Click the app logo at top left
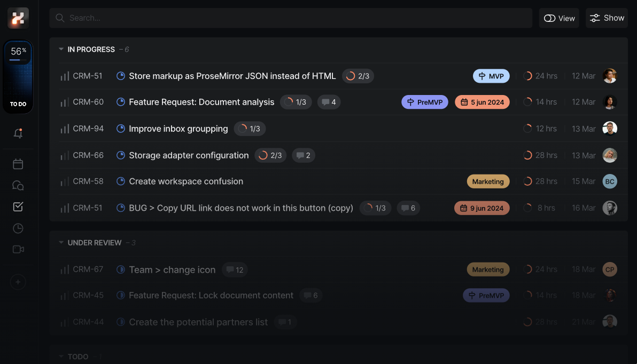Screen dimensions: 637x364 18,18
